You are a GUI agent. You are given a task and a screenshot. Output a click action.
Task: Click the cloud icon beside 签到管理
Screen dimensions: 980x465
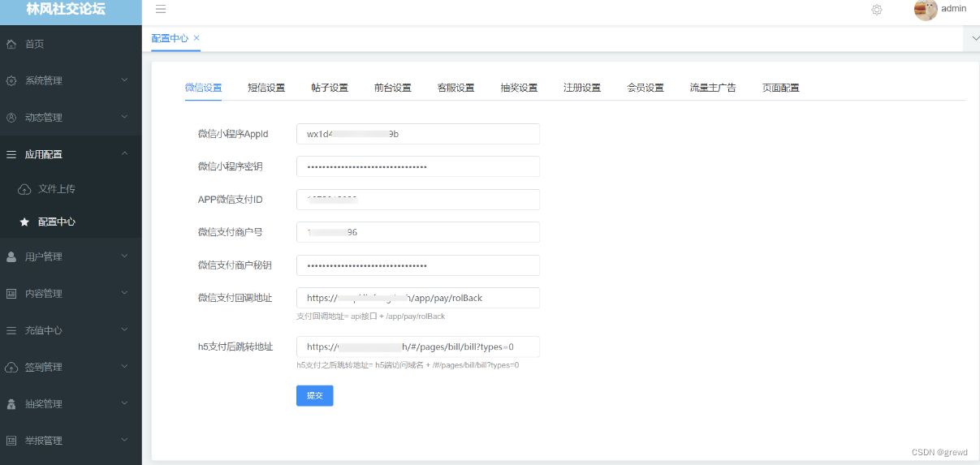click(x=11, y=368)
